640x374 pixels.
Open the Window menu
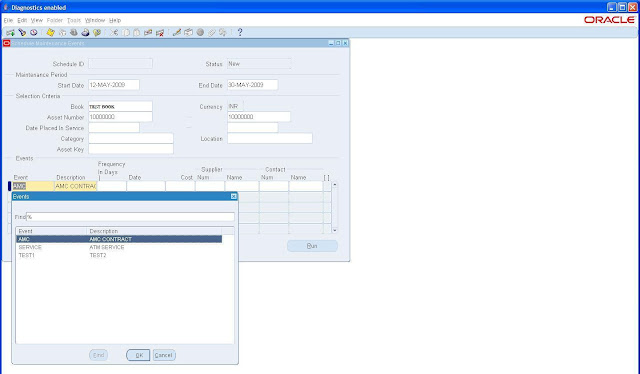click(95, 20)
